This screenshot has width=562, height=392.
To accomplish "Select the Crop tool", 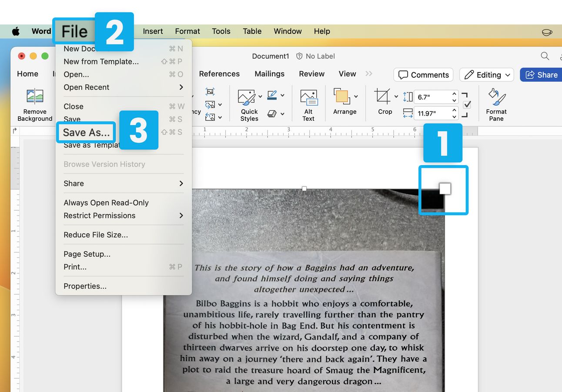I will point(383,97).
